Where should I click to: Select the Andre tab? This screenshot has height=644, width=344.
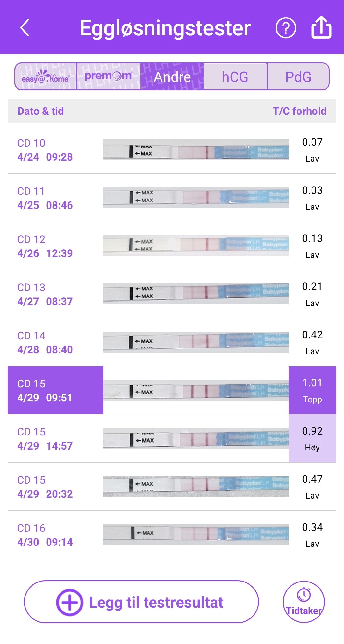(x=172, y=77)
